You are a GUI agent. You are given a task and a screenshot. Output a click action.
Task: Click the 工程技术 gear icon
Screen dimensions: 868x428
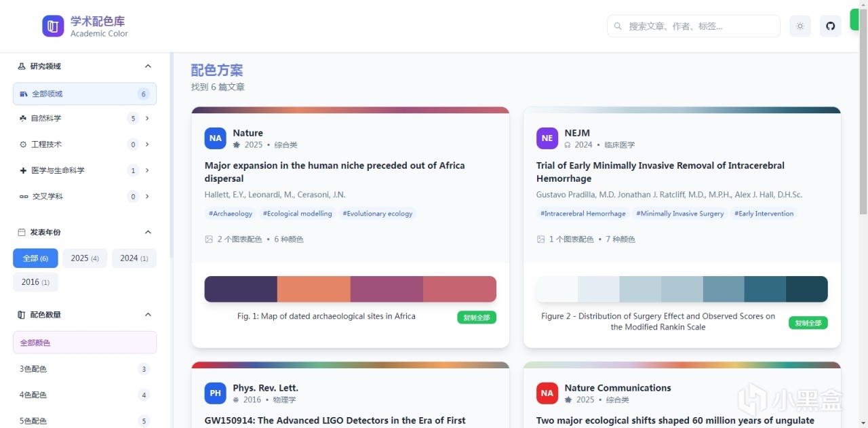pos(24,144)
